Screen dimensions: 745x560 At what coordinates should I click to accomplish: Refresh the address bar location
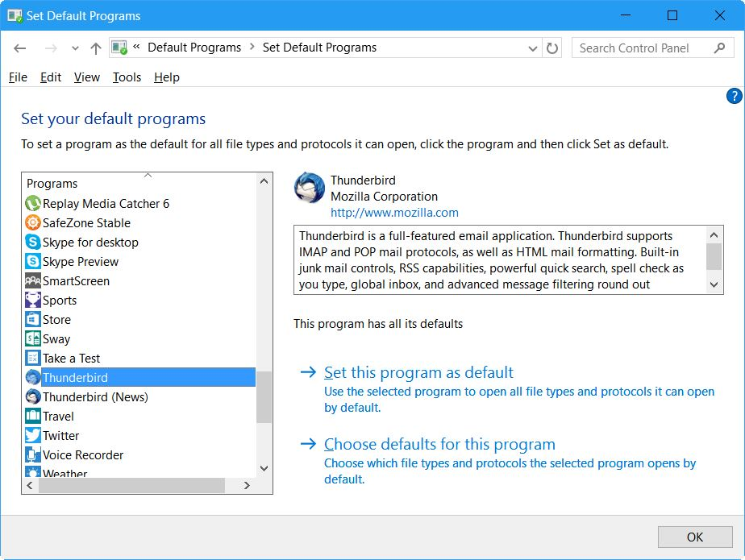point(552,48)
